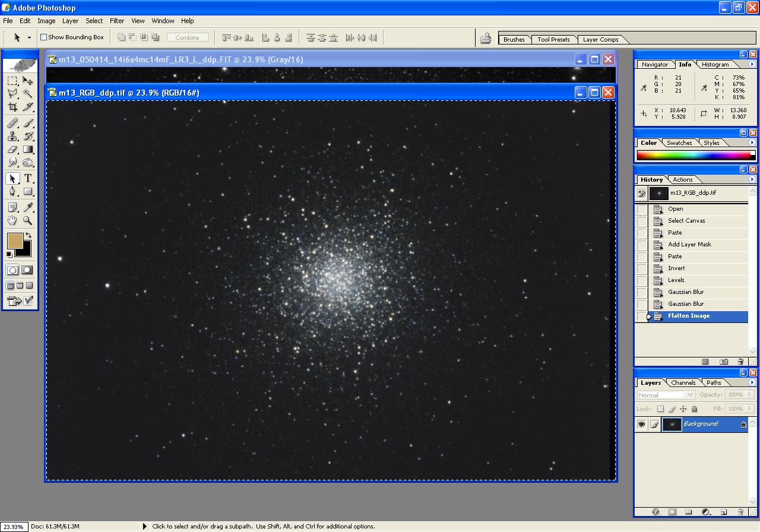The height and width of the screenshot is (532, 760).
Task: Select the Crop tool
Action: (x=12, y=107)
